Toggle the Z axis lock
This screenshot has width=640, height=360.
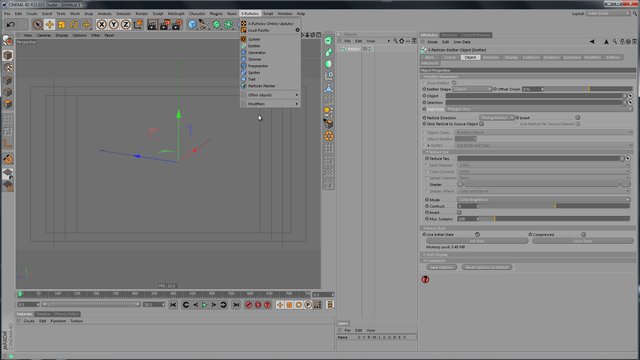coord(126,24)
